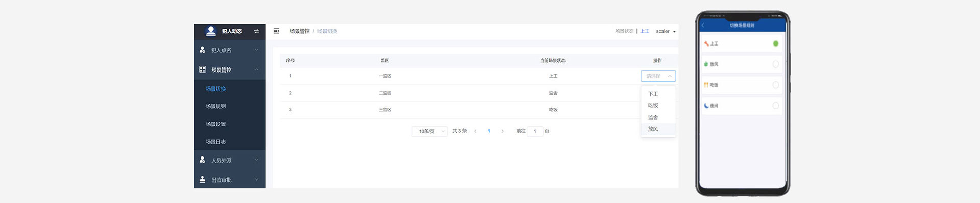Click the 犯人点名 person icon
The image size is (980, 203).
(x=202, y=50)
